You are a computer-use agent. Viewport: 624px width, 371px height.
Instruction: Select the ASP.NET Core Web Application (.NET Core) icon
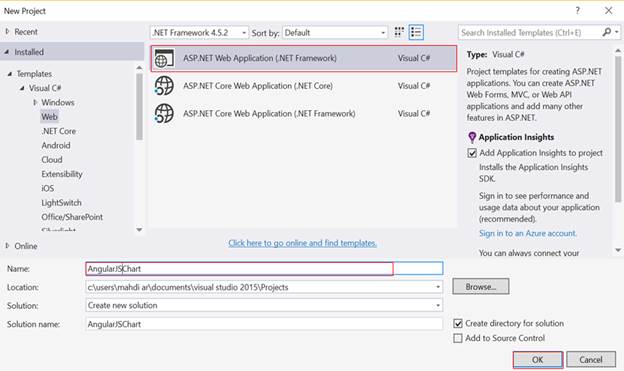(164, 86)
